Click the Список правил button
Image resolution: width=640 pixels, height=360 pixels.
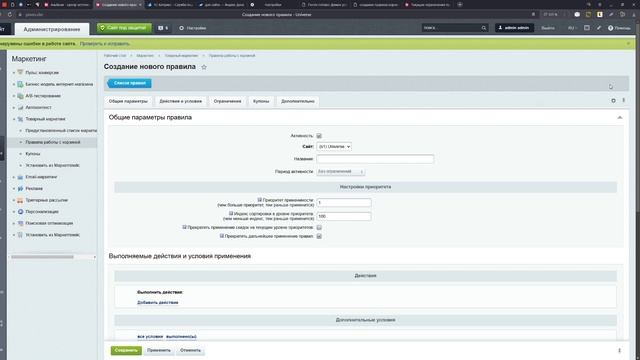[129, 83]
